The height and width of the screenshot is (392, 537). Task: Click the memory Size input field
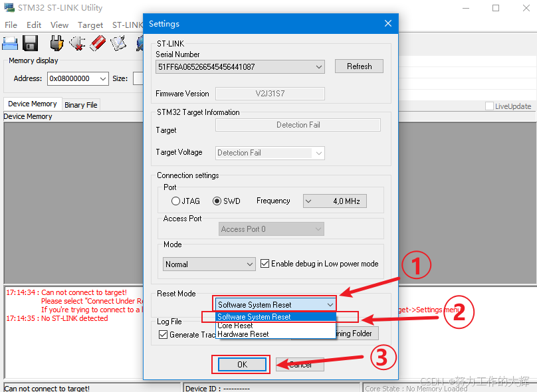tap(138, 78)
